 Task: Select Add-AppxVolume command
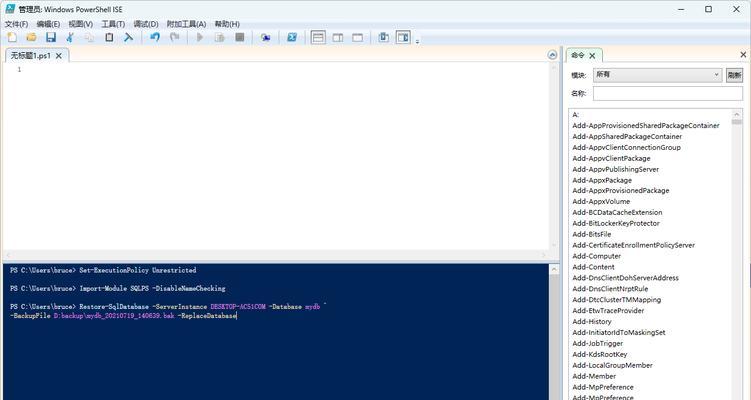pos(601,202)
